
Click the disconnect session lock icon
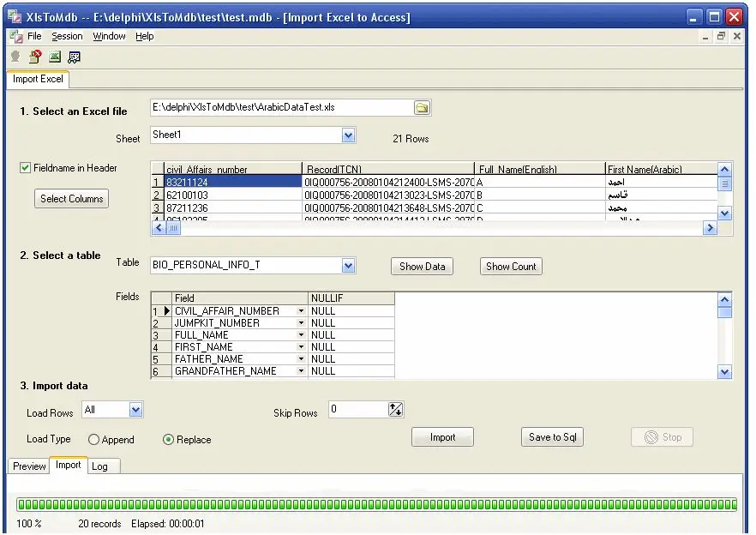(34, 57)
